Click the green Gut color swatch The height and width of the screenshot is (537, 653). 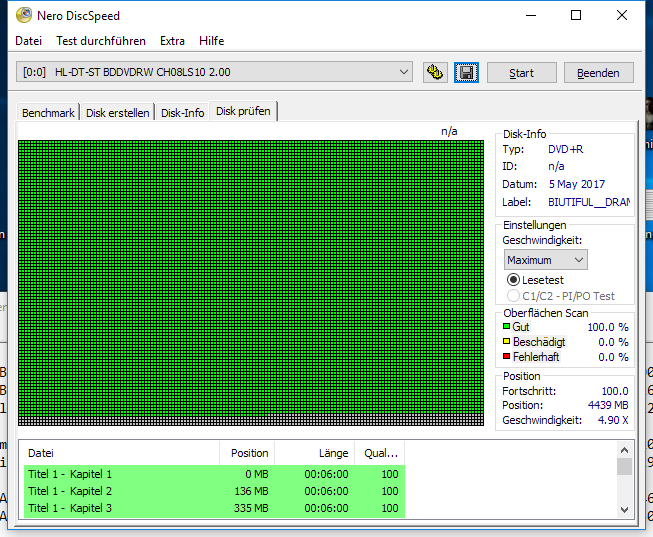506,326
